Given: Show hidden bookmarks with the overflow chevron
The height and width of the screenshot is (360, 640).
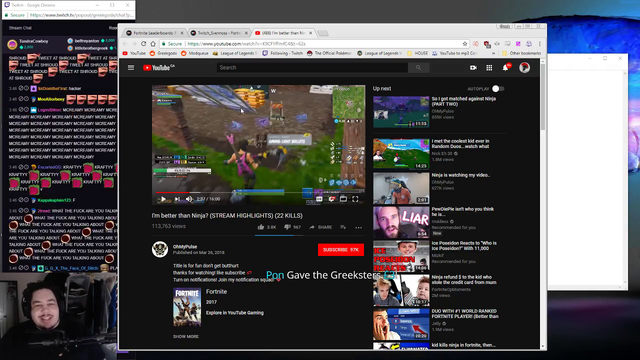Looking at the screenshot, I should click(493, 53).
